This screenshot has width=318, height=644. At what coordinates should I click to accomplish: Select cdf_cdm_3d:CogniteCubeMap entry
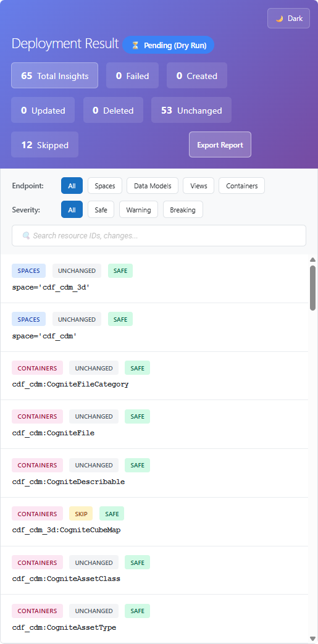point(66,530)
